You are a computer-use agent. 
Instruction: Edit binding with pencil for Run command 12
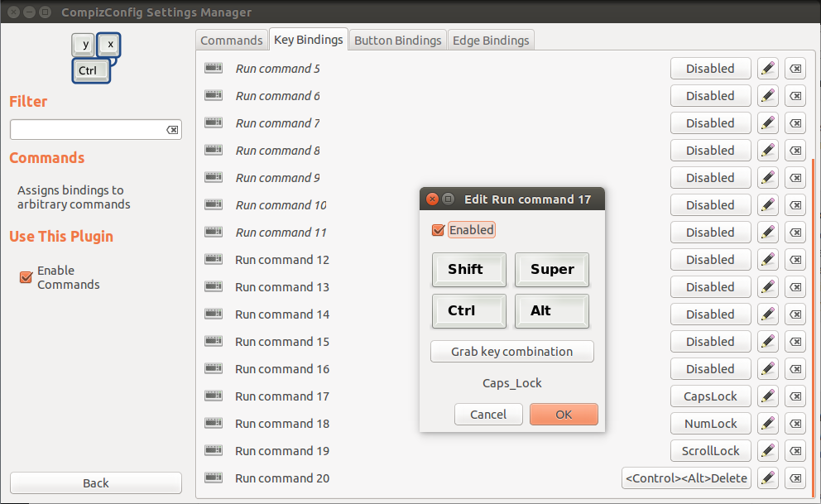click(768, 260)
